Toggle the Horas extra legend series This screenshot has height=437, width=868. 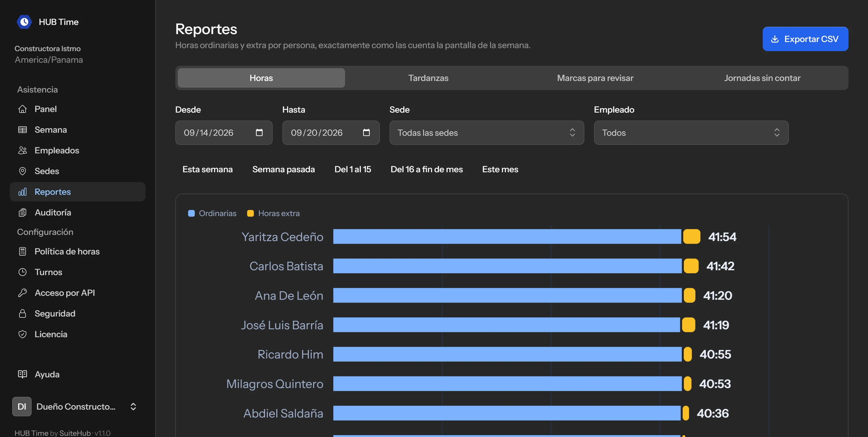click(273, 213)
